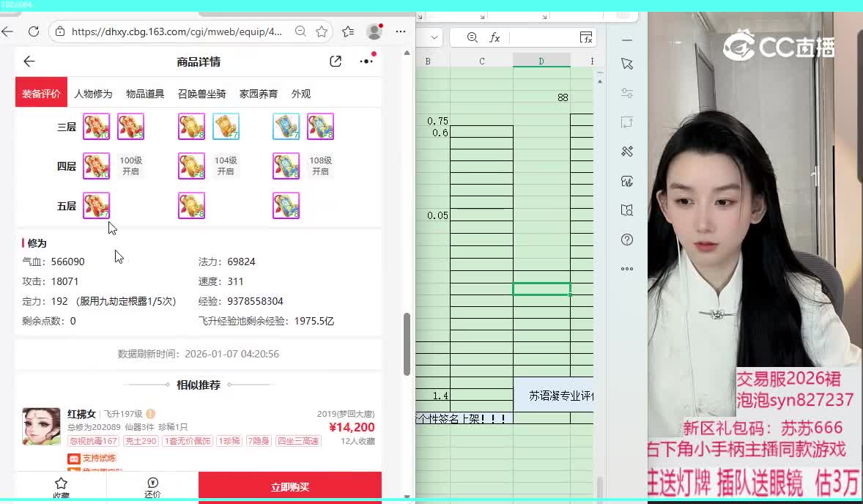863x504 pixels.
Task: Click scroll-up arrow of product page
Action: click(x=407, y=53)
